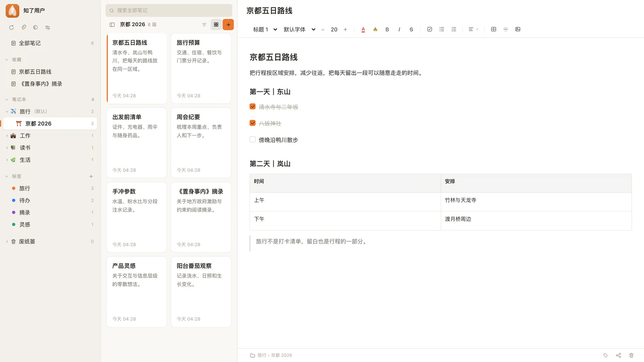Increase font size with plus

pyautogui.click(x=345, y=29)
